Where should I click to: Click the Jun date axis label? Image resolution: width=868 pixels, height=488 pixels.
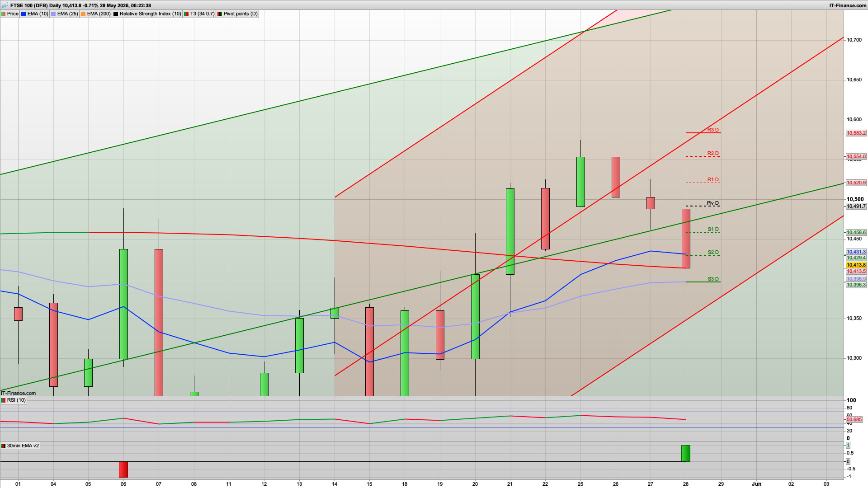[756, 484]
